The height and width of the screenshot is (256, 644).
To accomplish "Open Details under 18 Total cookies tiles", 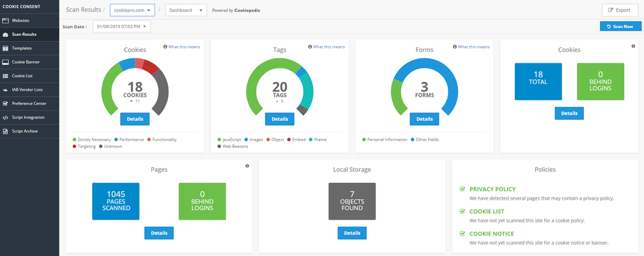I will (569, 113).
